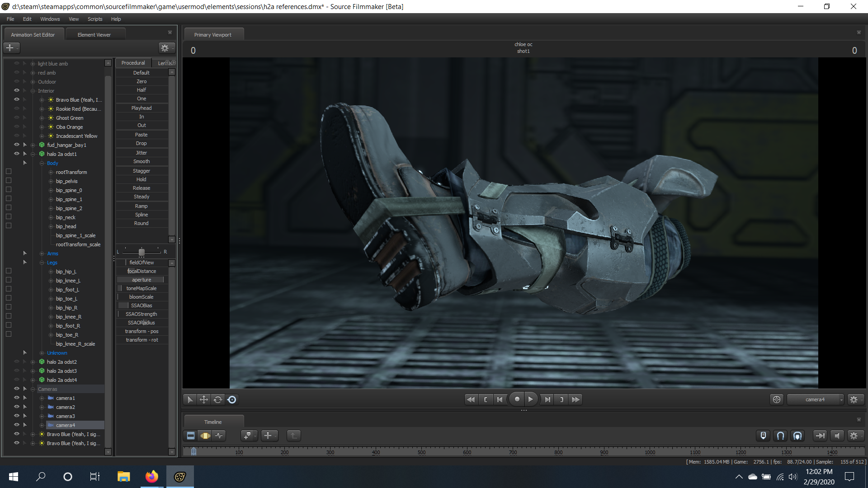Select the Procedural presets tab
The height and width of the screenshot is (488, 868).
point(133,63)
